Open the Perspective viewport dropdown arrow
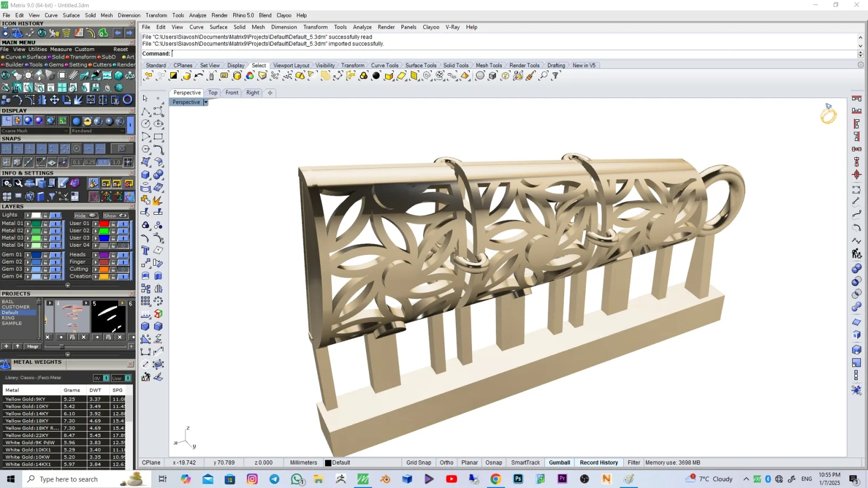Image resolution: width=868 pixels, height=488 pixels. coord(206,102)
